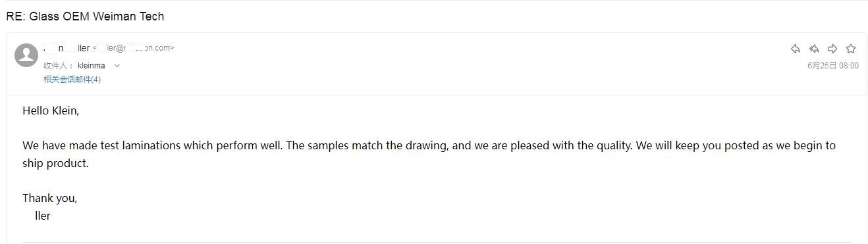Click the 6月25日 08:00 timestamp
This screenshot has height=244, width=868.
pos(832,66)
